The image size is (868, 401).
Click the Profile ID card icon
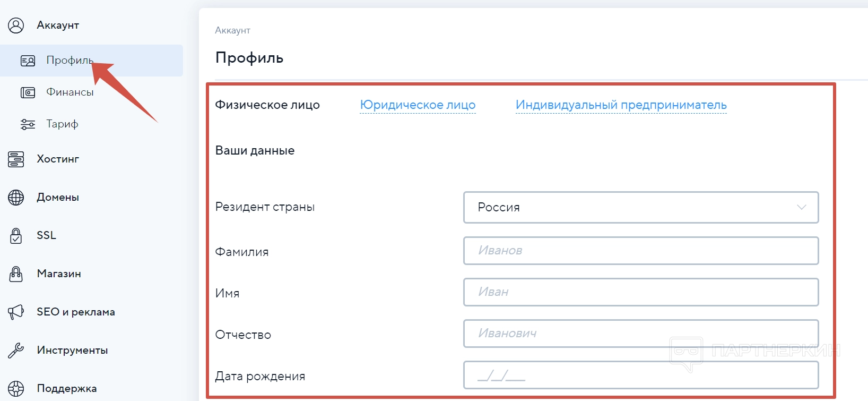pos(28,61)
